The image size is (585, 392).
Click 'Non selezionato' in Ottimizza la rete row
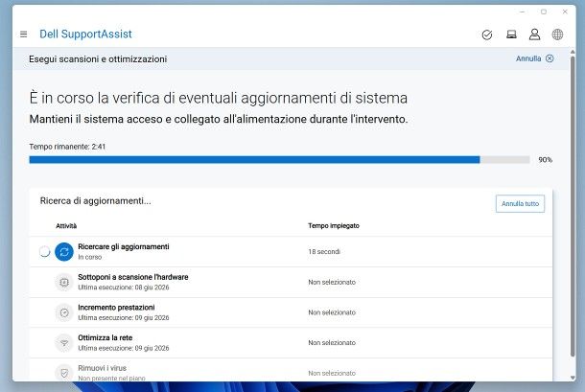[x=332, y=343]
